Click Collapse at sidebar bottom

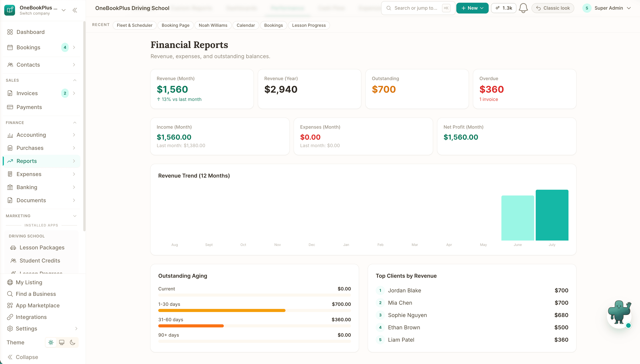[x=23, y=357]
